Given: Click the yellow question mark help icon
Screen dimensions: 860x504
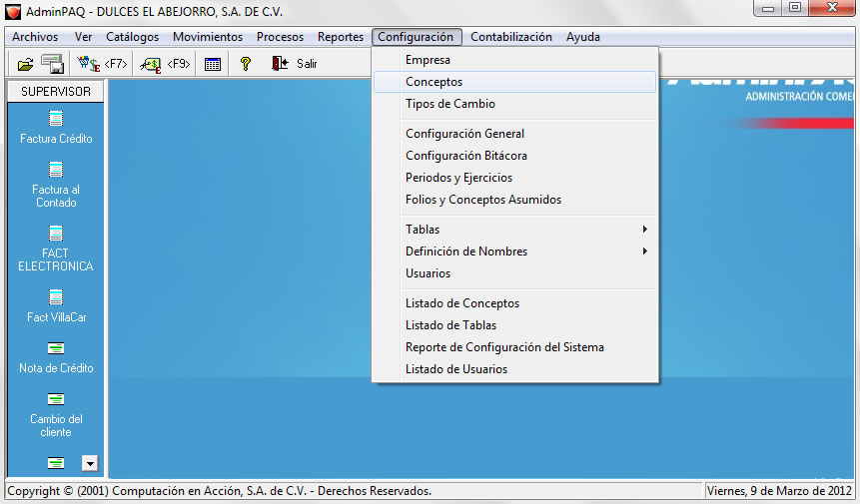Looking at the screenshot, I should (x=245, y=64).
